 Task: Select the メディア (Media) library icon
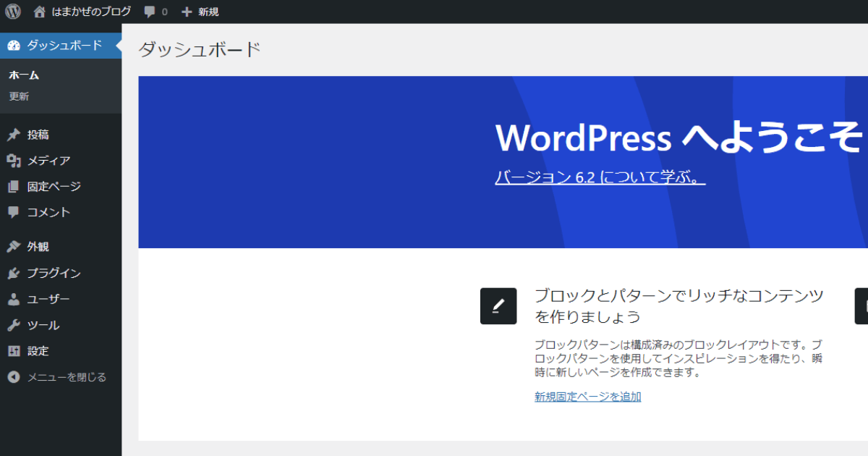point(12,160)
